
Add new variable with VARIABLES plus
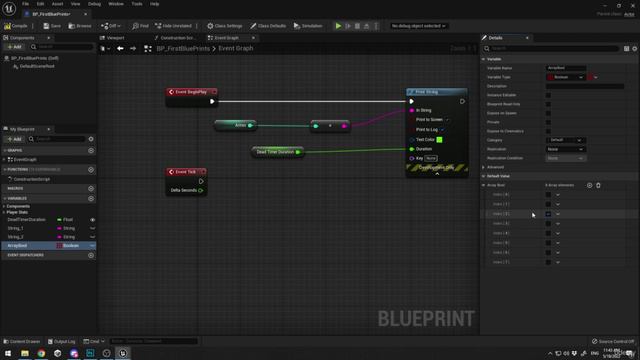(91, 198)
